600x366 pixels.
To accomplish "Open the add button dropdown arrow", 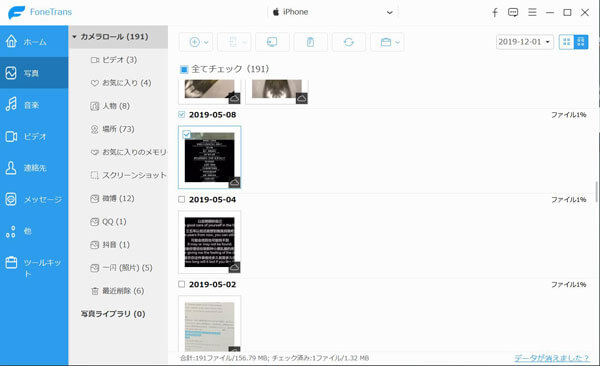I will pos(206,42).
